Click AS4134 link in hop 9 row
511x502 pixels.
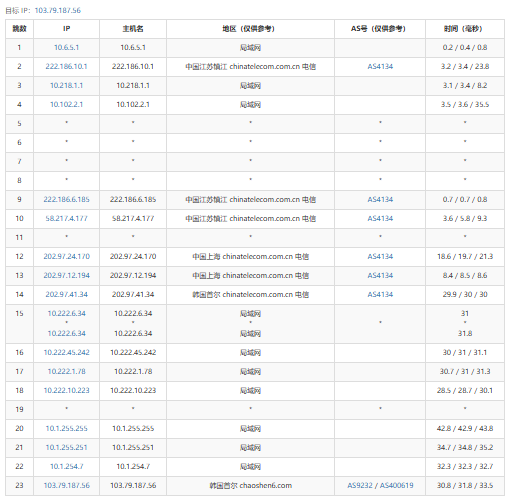[380, 200]
